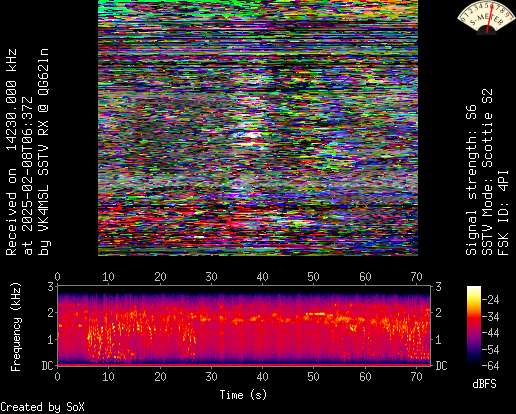The image size is (516, 414).
Task: Click the 'SSTV Mode: Scottie S2' label
Action: [487, 172]
